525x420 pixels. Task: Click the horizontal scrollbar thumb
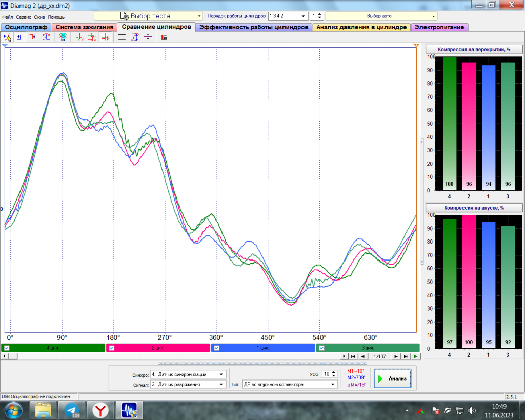13,356
